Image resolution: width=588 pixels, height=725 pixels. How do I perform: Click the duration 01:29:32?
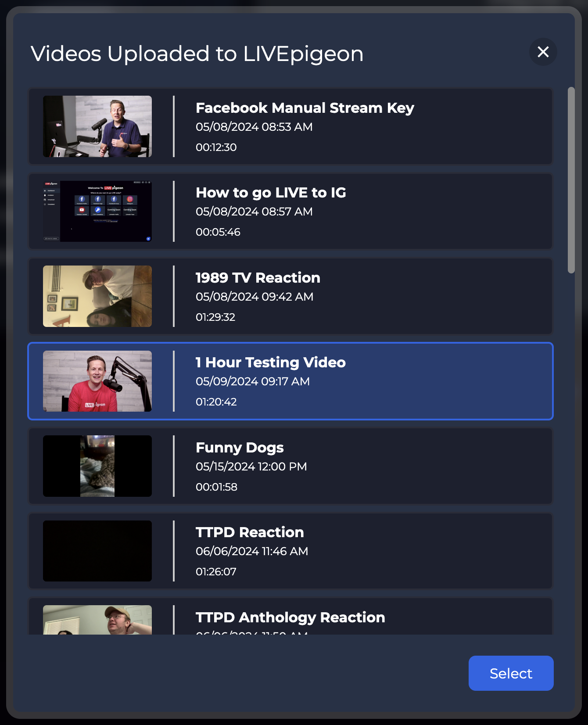point(215,317)
